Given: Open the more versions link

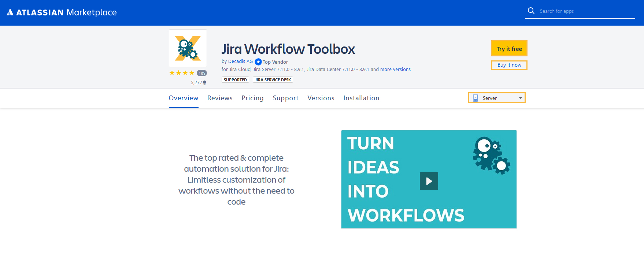Looking at the screenshot, I should 395,70.
